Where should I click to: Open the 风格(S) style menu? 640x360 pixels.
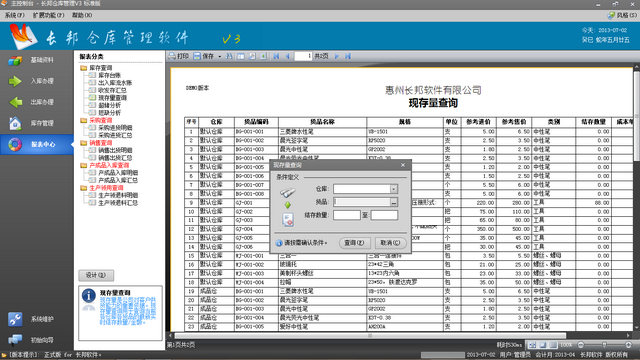point(622,15)
